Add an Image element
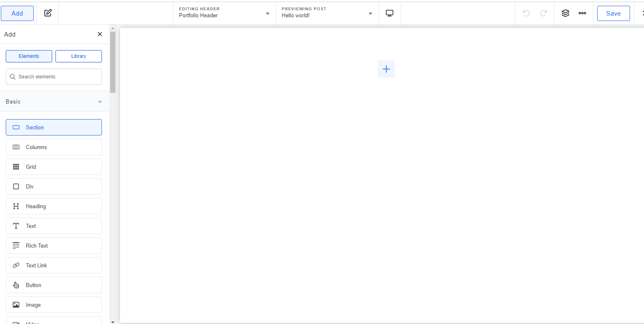 [54, 305]
